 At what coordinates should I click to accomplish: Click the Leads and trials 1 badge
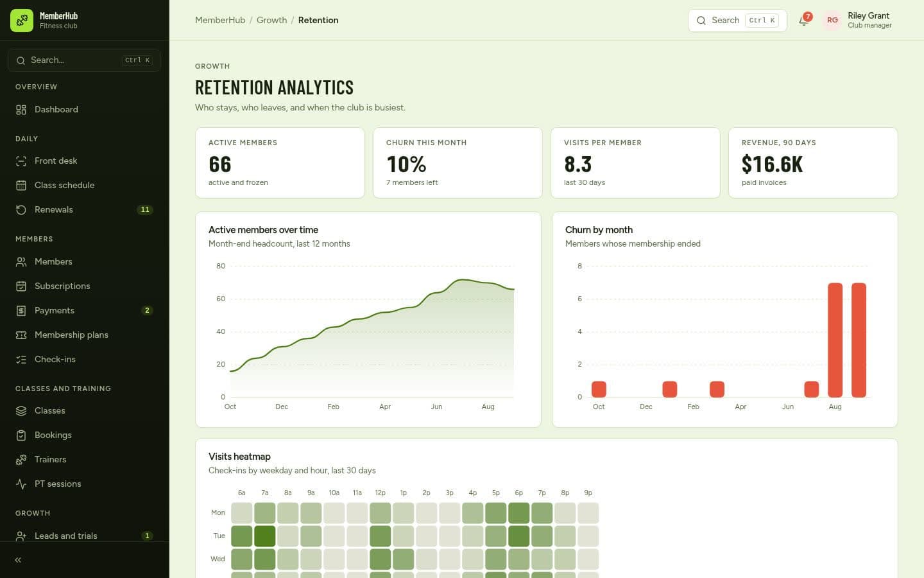[147, 536]
